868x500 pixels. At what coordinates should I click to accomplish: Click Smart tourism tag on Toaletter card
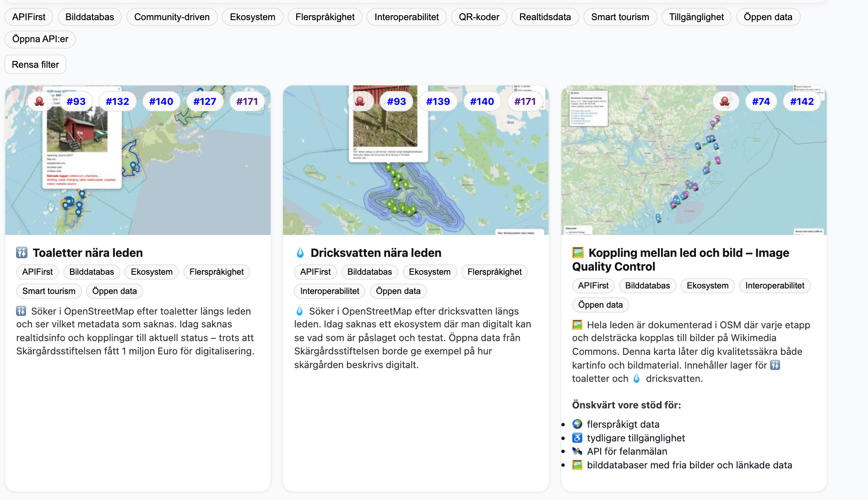click(x=49, y=291)
